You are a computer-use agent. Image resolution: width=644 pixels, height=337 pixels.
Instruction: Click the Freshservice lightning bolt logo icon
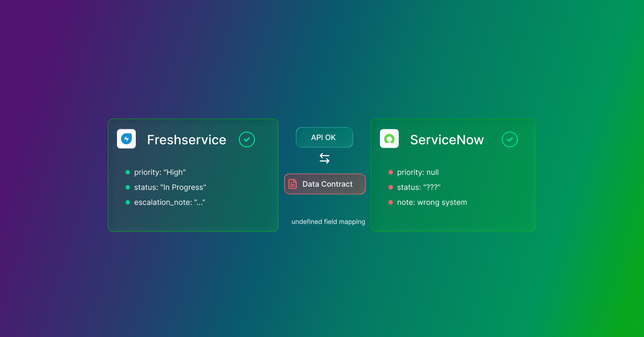click(x=126, y=138)
